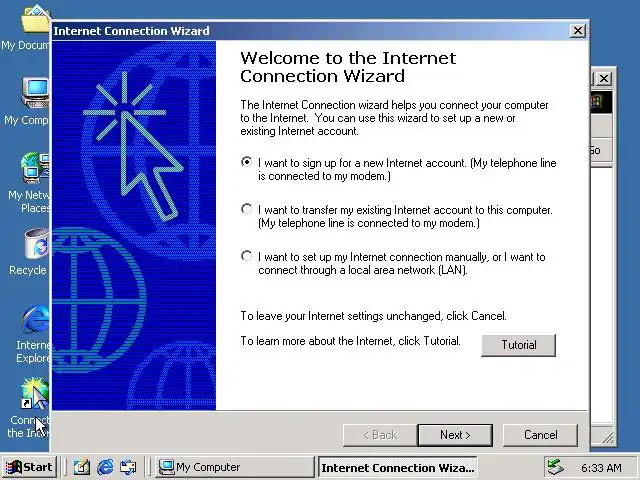
Task: Click the Tutorial button
Action: point(518,345)
